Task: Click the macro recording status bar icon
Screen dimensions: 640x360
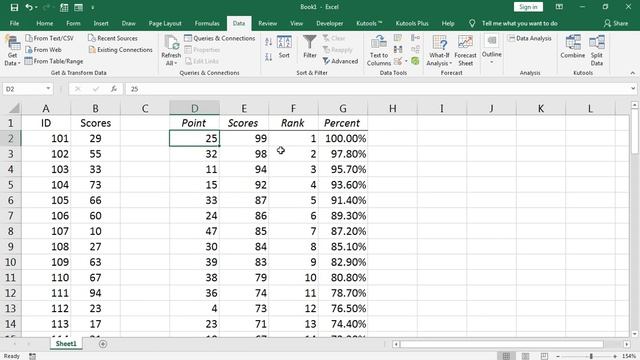Action: pyautogui.click(x=32, y=356)
